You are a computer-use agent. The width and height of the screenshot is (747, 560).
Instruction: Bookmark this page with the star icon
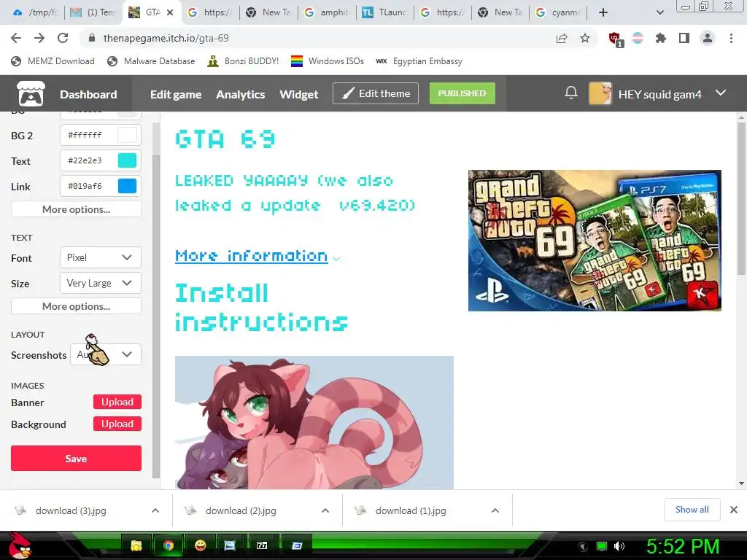pyautogui.click(x=585, y=38)
